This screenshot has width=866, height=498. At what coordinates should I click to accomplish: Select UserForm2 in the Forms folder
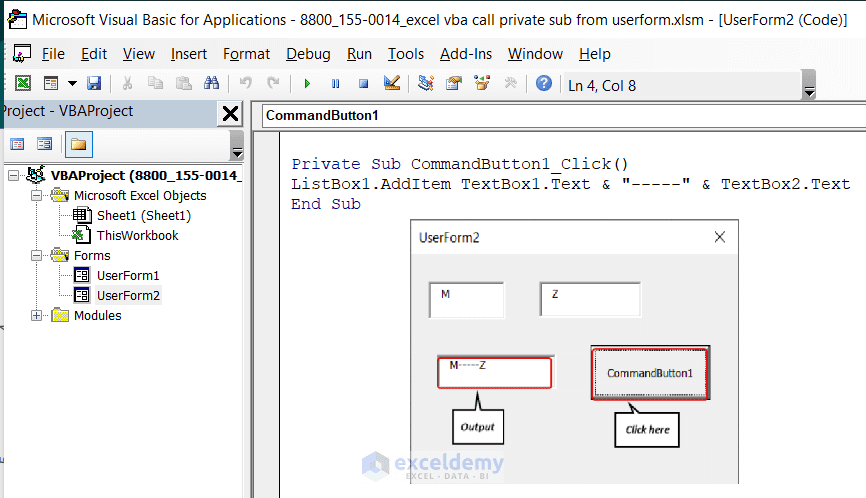pyautogui.click(x=128, y=295)
